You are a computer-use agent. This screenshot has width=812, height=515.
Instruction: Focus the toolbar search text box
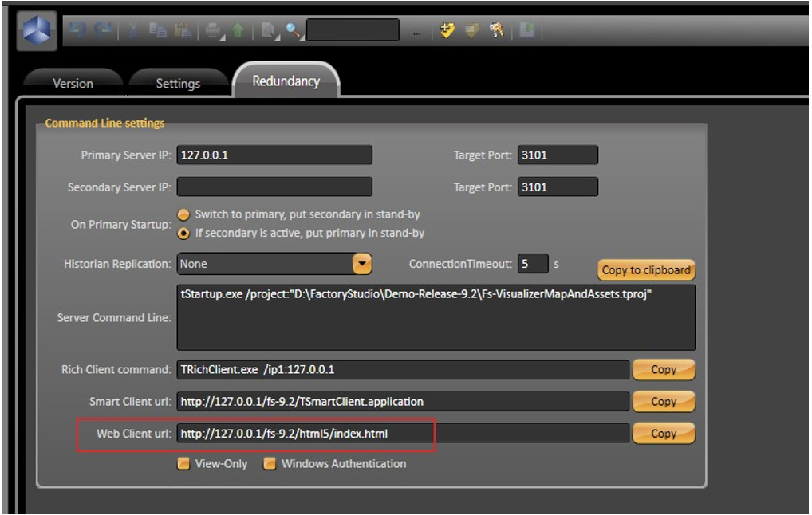pyautogui.click(x=353, y=30)
